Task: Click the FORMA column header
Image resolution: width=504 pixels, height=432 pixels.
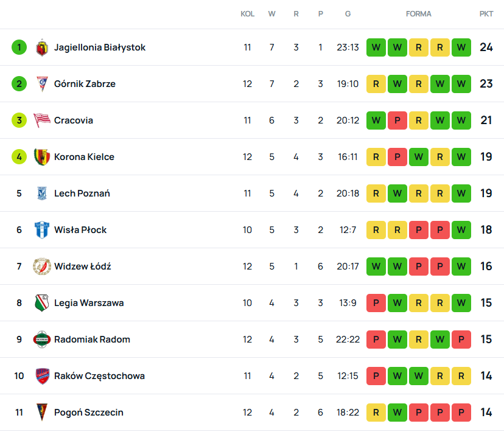Action: [x=419, y=14]
